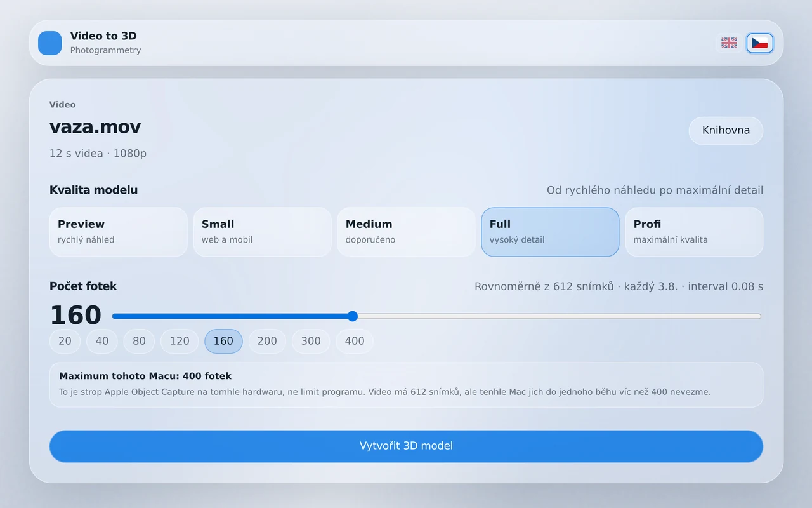The width and height of the screenshot is (812, 508).
Task: Start Vytvořit 3D model button
Action: tap(406, 446)
